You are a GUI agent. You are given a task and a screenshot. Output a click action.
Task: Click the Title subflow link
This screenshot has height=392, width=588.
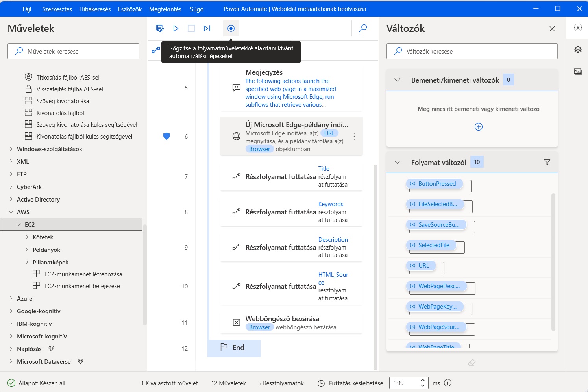(324, 169)
